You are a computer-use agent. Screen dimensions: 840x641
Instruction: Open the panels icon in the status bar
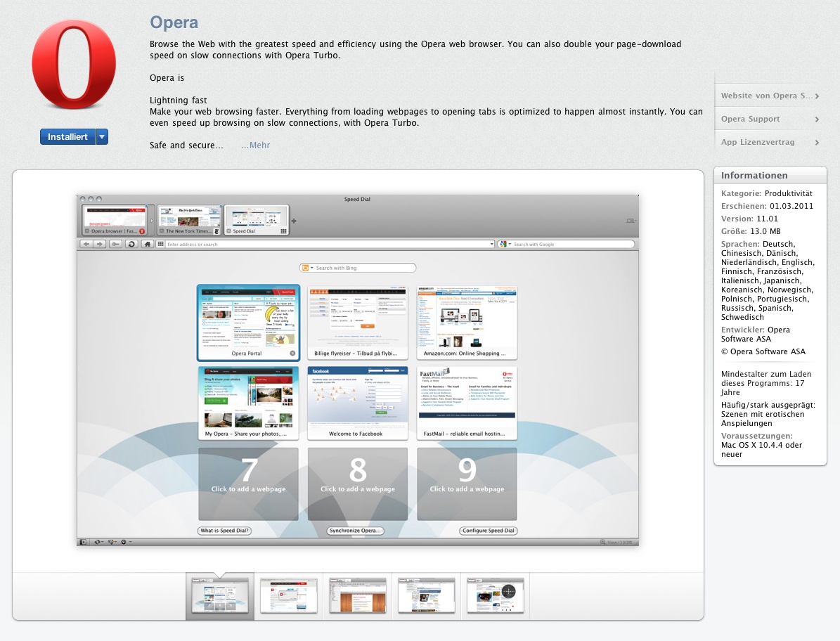click(82, 542)
